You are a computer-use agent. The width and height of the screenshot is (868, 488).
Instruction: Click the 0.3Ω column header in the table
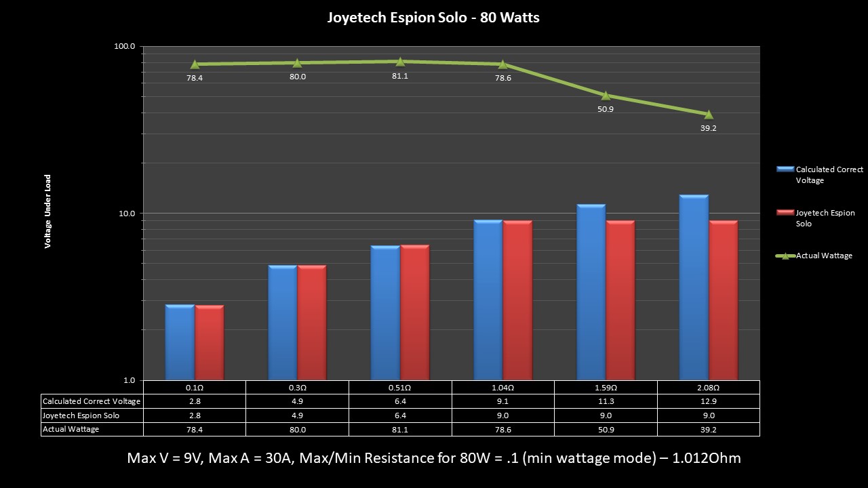[x=297, y=388]
